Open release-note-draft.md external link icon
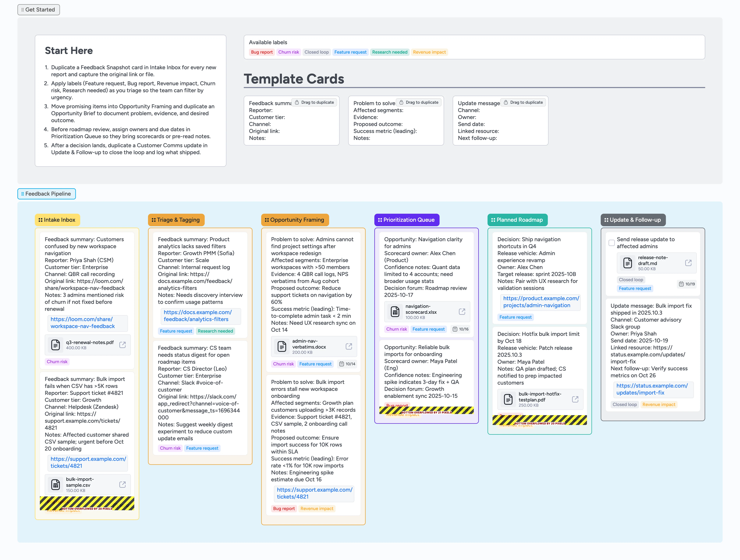 click(688, 263)
